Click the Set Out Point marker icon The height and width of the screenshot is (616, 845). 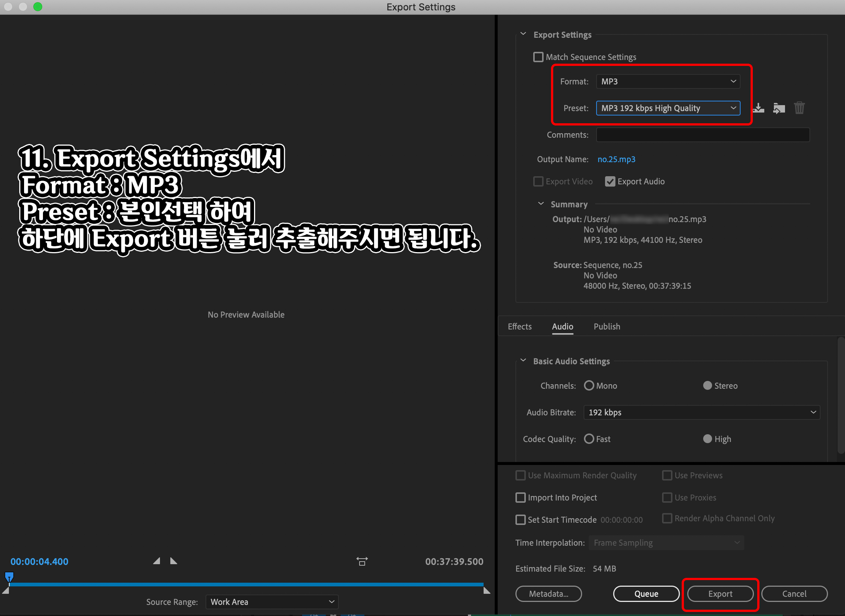click(173, 561)
